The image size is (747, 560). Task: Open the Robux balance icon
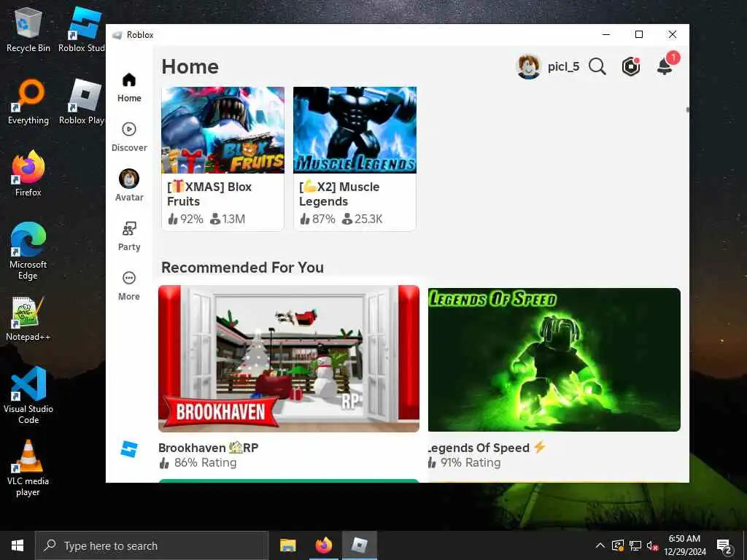[x=631, y=66]
